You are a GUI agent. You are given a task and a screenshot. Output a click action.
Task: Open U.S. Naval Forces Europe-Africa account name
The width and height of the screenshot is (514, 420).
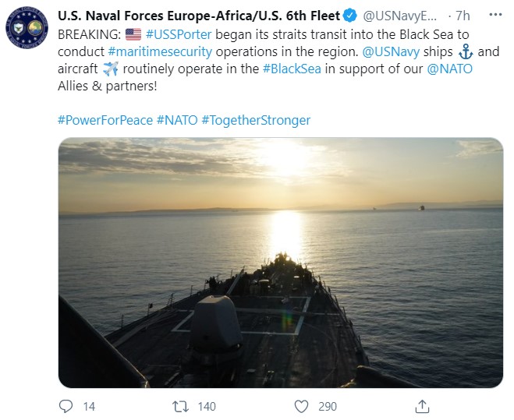pyautogui.click(x=199, y=16)
